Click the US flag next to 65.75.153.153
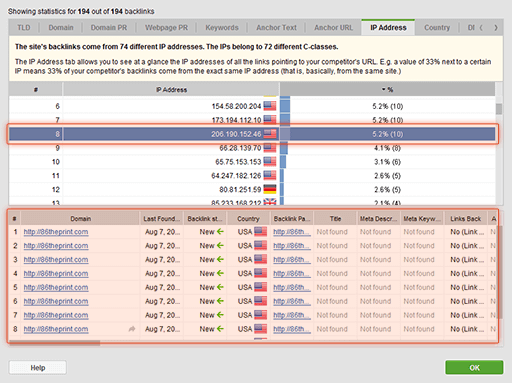Image resolution: width=512 pixels, height=383 pixels. (x=270, y=162)
